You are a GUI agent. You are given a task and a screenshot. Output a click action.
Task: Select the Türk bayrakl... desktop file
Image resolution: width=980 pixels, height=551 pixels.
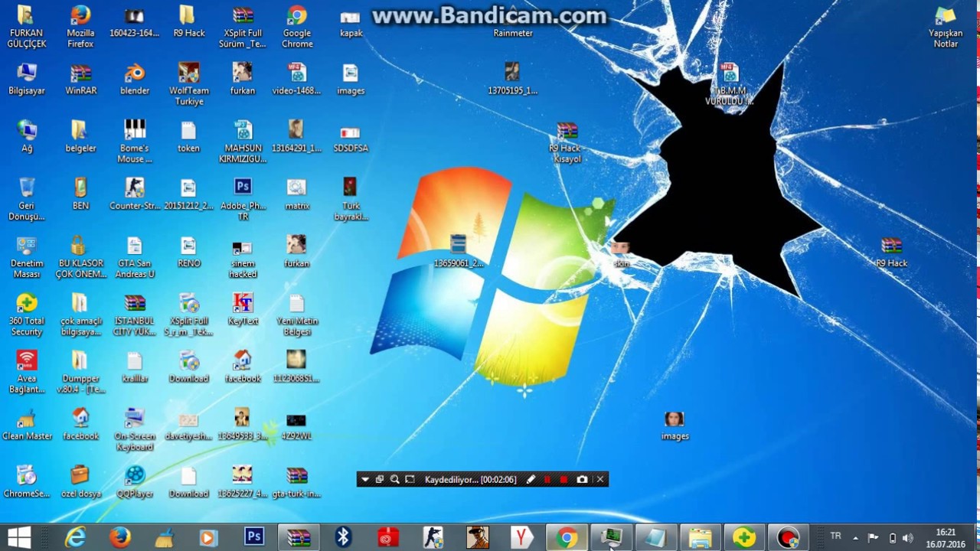click(x=351, y=199)
